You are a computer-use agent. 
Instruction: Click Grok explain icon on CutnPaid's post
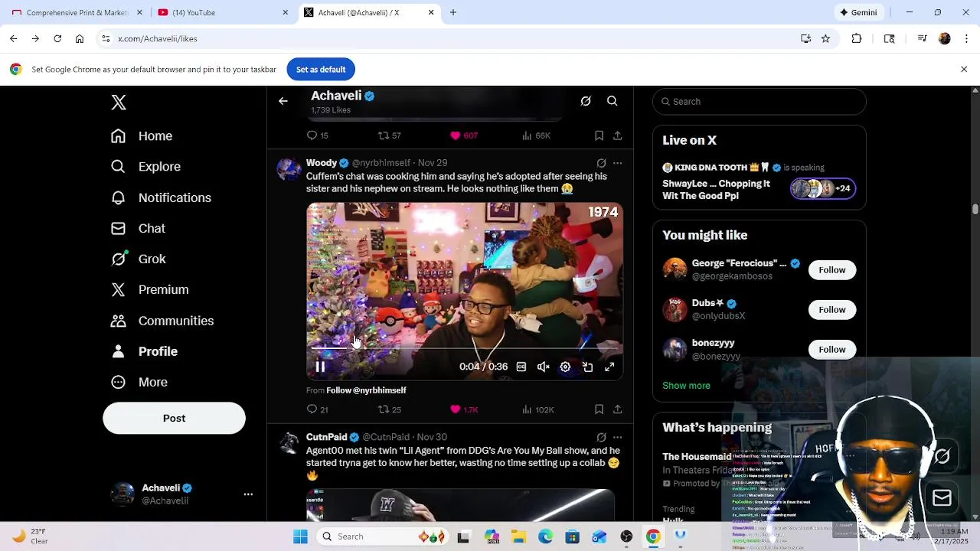pyautogui.click(x=601, y=437)
